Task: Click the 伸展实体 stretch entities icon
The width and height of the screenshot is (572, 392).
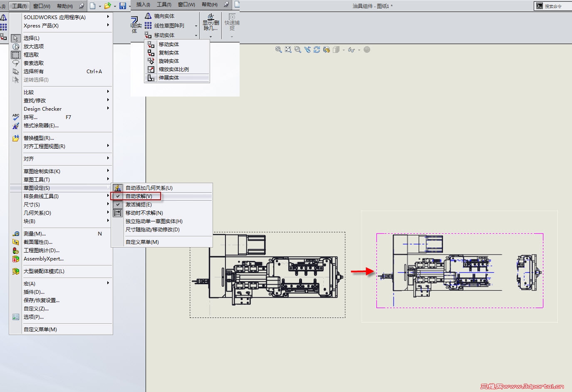Action: point(151,78)
